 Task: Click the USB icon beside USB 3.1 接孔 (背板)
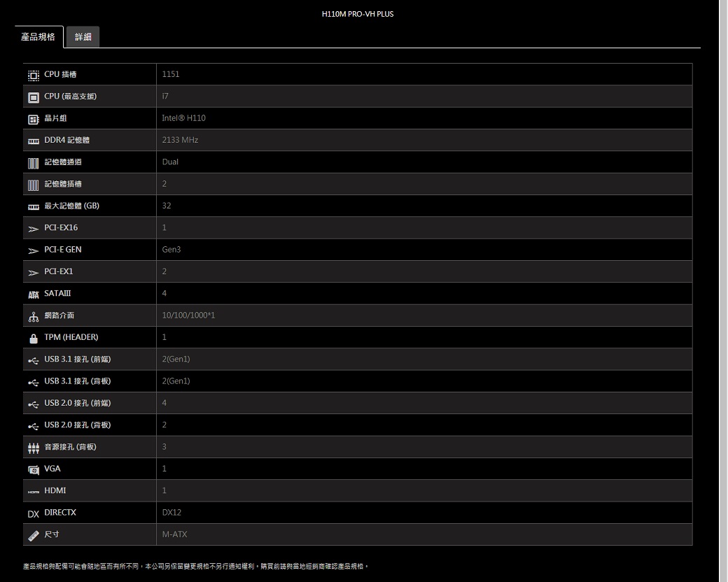34,382
